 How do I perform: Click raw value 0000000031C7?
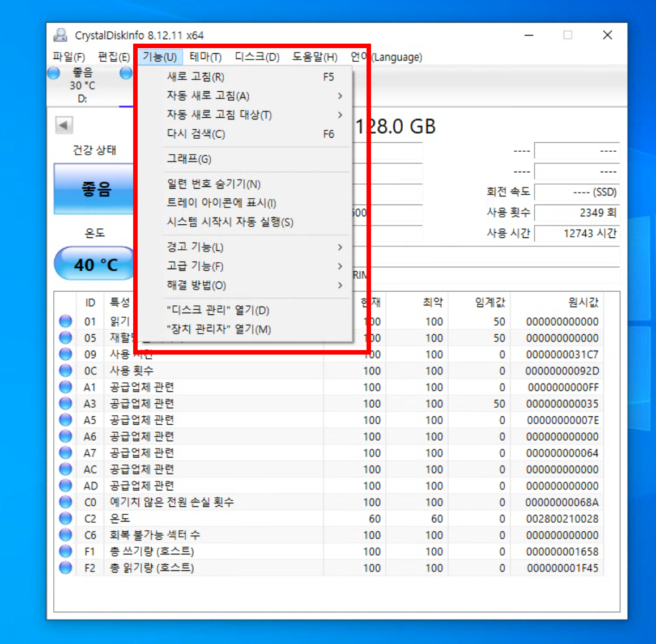(x=563, y=354)
